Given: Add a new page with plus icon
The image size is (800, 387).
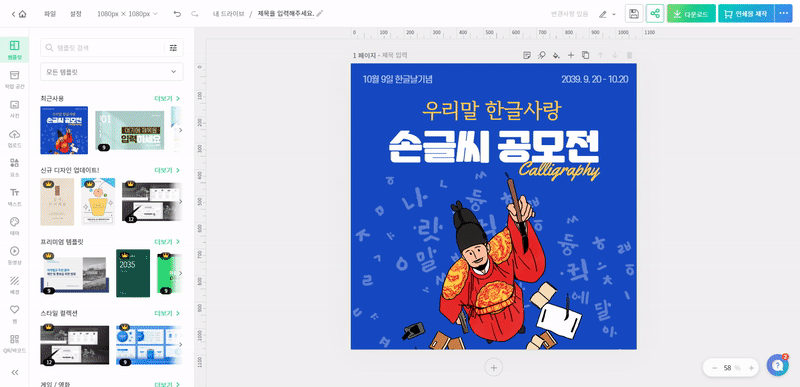Looking at the screenshot, I should [571, 55].
